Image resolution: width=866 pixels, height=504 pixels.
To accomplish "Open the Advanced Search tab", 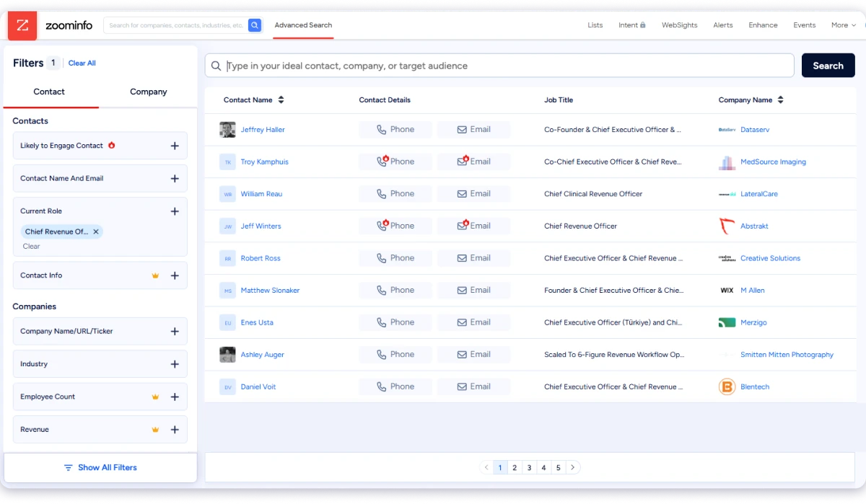I will point(303,25).
